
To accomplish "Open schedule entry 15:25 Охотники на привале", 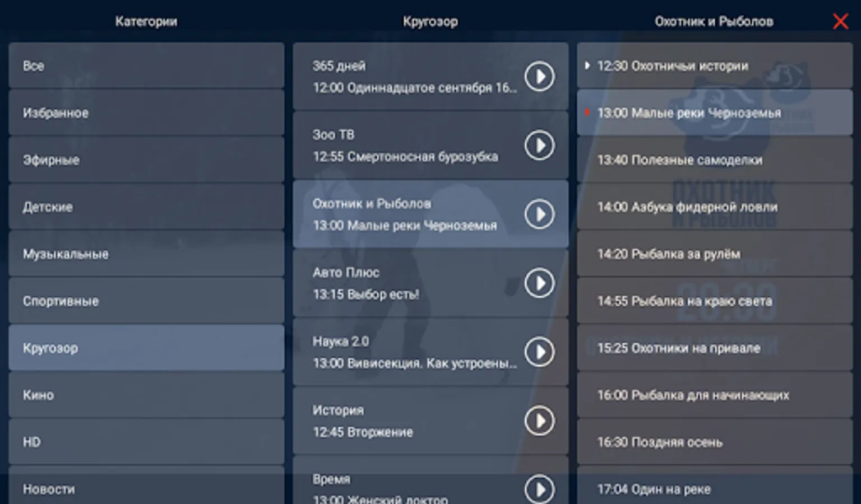I will [x=715, y=348].
